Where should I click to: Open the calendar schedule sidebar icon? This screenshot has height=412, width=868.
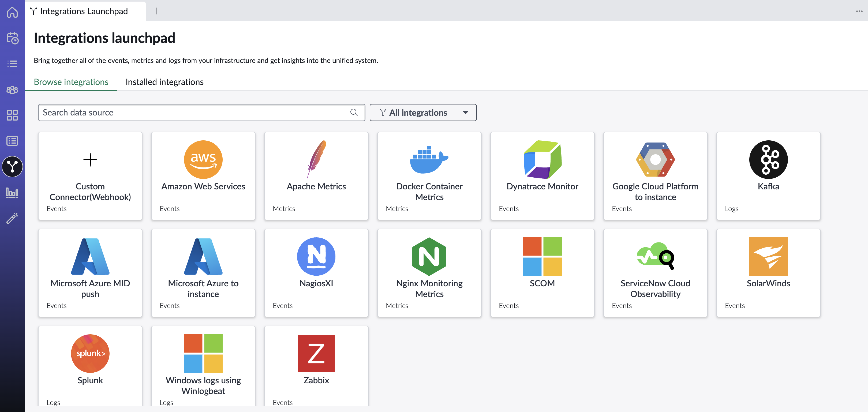[x=13, y=38]
